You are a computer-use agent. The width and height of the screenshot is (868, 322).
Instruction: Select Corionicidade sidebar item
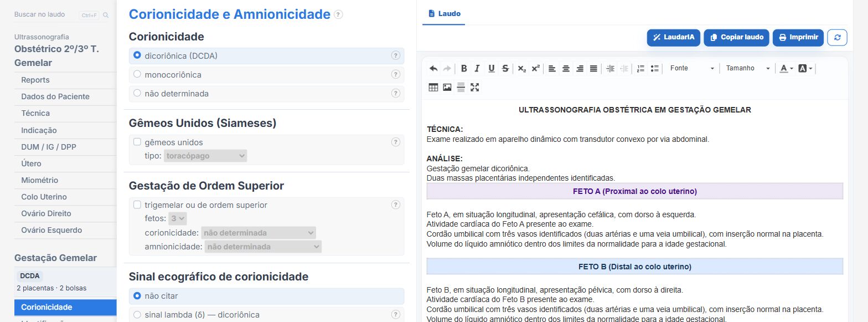65,307
